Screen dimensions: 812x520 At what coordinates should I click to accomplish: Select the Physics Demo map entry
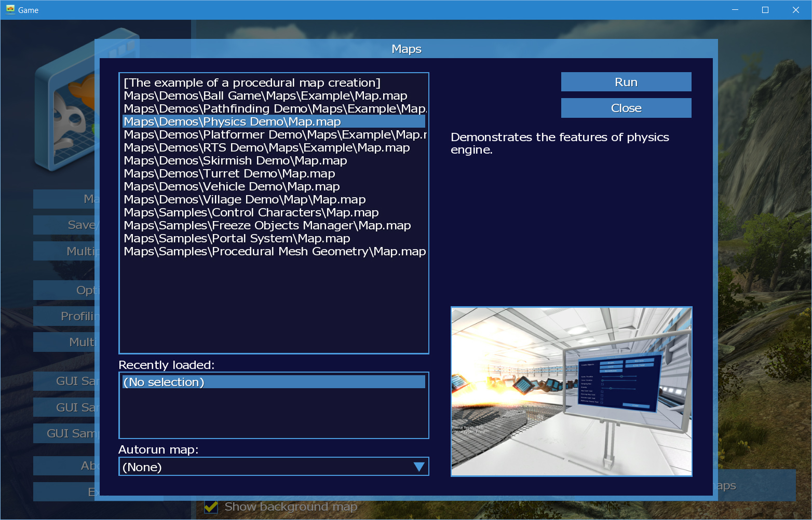[x=232, y=122]
